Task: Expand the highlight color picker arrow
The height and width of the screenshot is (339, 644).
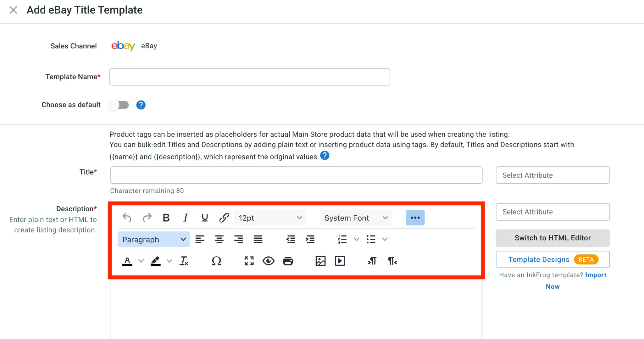Action: coord(169,261)
